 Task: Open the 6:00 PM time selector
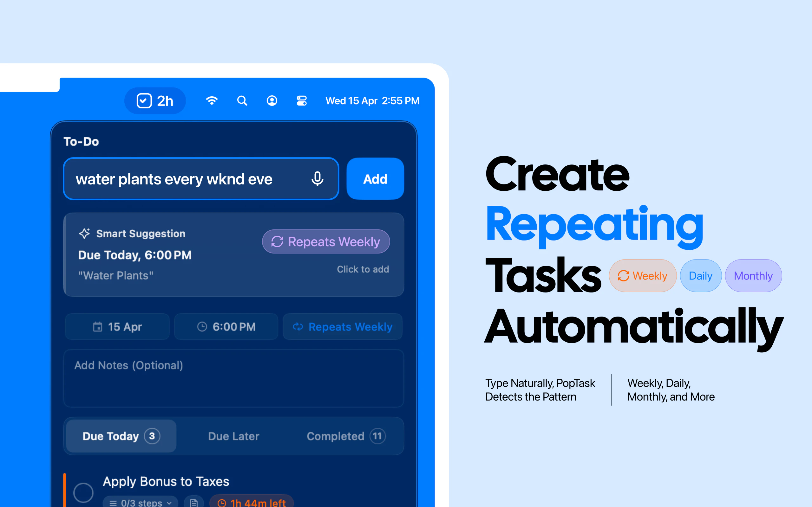pyautogui.click(x=226, y=327)
